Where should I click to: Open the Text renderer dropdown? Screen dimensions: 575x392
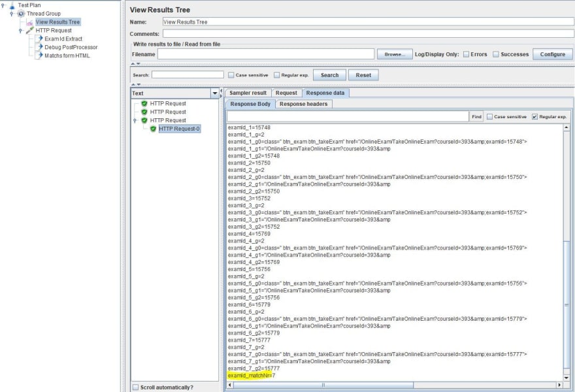pyautogui.click(x=215, y=93)
